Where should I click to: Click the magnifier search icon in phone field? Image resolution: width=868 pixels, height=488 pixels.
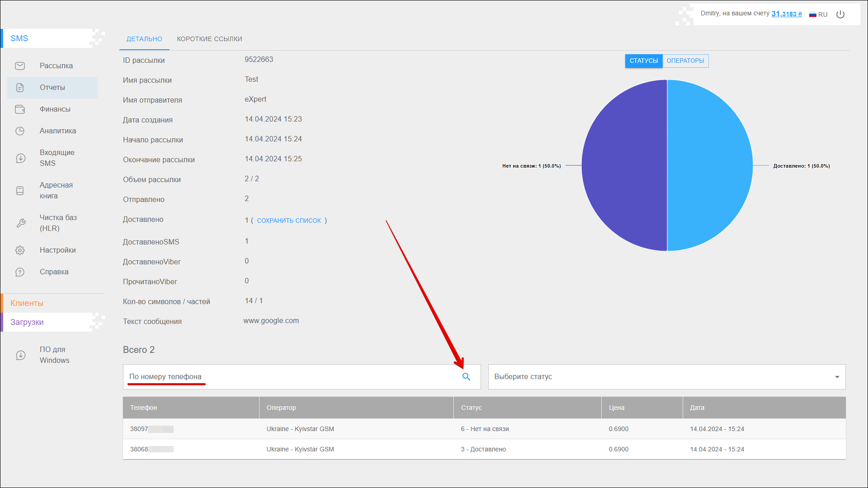pyautogui.click(x=466, y=377)
